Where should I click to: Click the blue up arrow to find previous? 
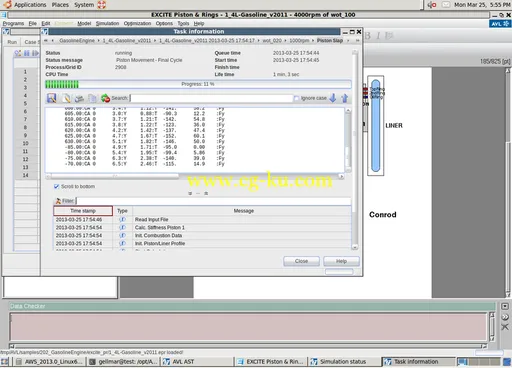pyautogui.click(x=344, y=98)
